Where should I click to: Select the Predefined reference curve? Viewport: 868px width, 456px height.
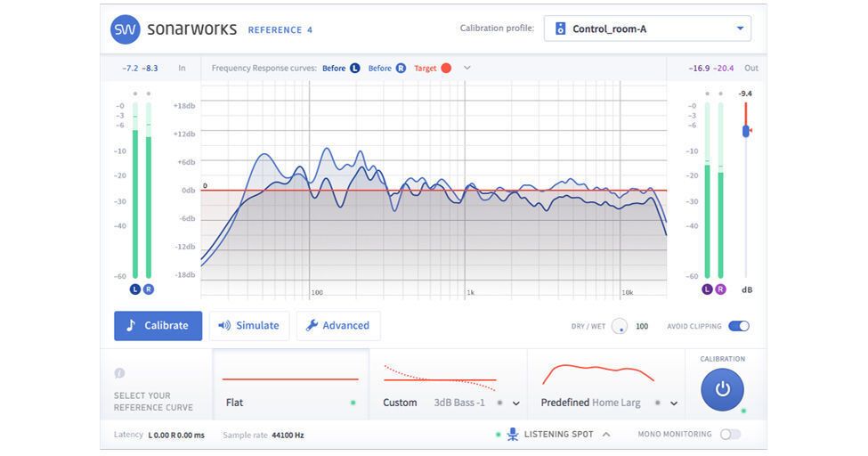(x=606, y=385)
